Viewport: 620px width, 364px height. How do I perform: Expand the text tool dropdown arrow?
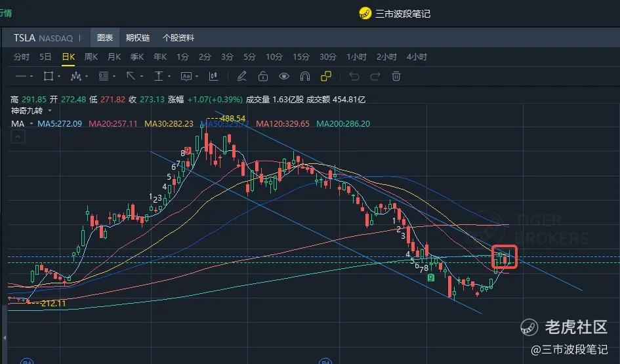(x=197, y=77)
